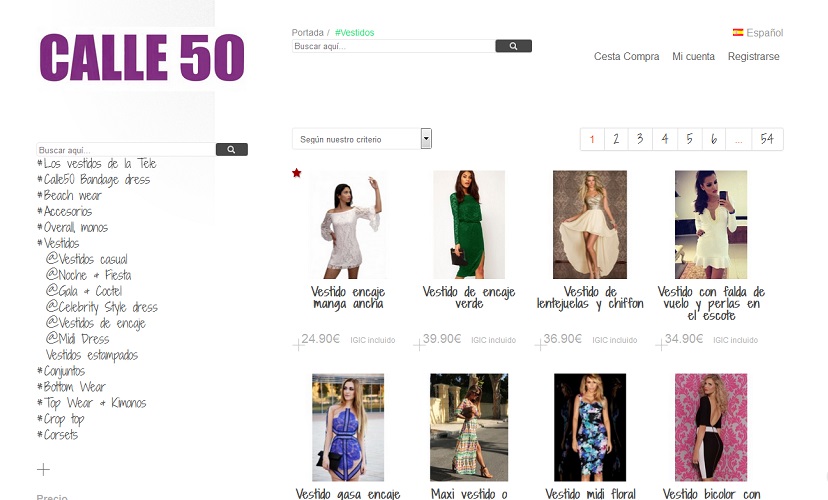Open 'Overall, monos' category

coord(72,228)
